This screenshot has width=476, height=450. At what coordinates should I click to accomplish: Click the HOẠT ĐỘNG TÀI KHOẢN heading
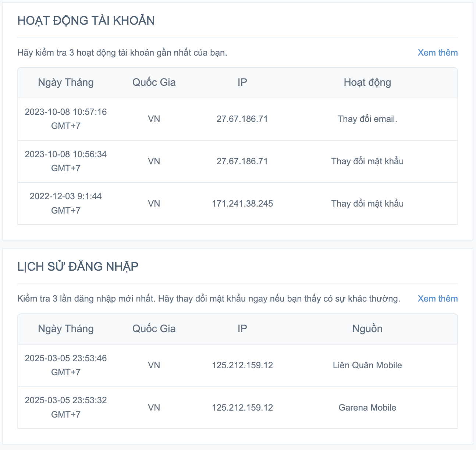pyautogui.click(x=86, y=21)
